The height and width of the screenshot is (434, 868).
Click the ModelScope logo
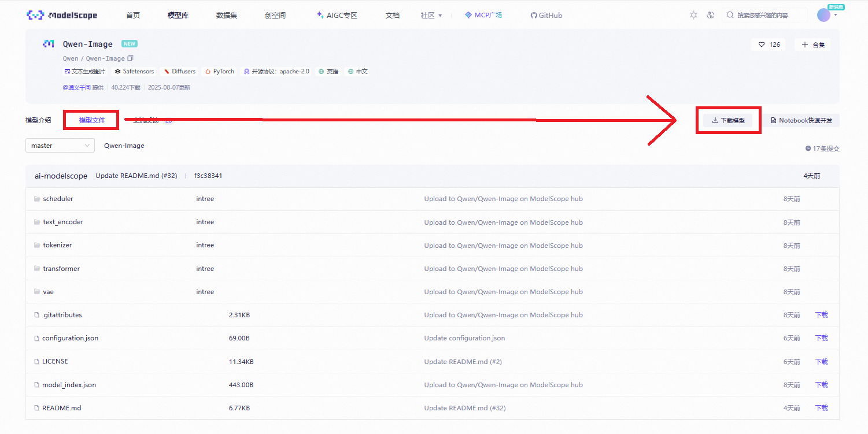(x=62, y=15)
